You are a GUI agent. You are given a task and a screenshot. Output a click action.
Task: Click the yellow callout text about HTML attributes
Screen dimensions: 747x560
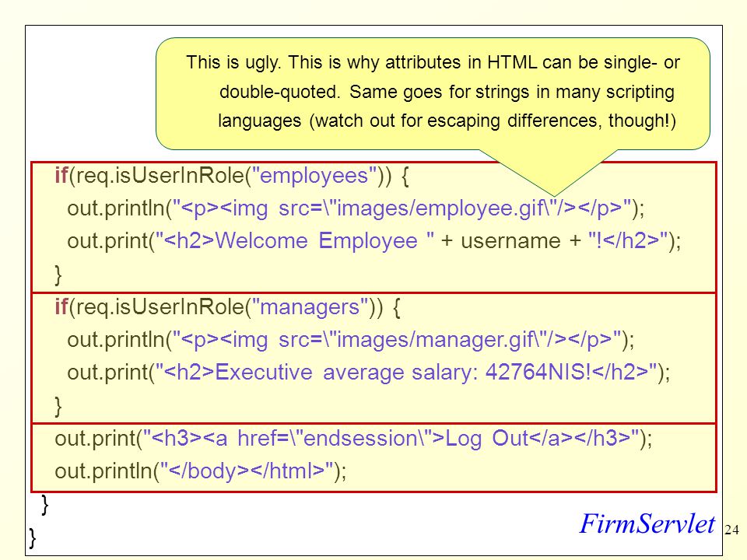click(x=433, y=92)
